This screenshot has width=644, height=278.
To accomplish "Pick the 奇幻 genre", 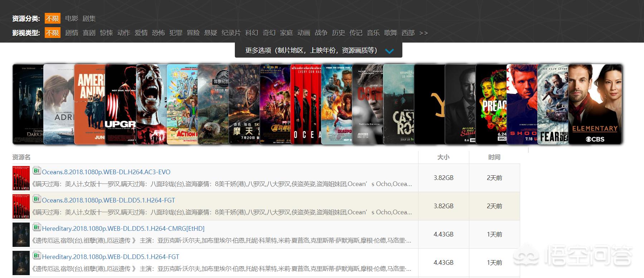I will click(269, 33).
